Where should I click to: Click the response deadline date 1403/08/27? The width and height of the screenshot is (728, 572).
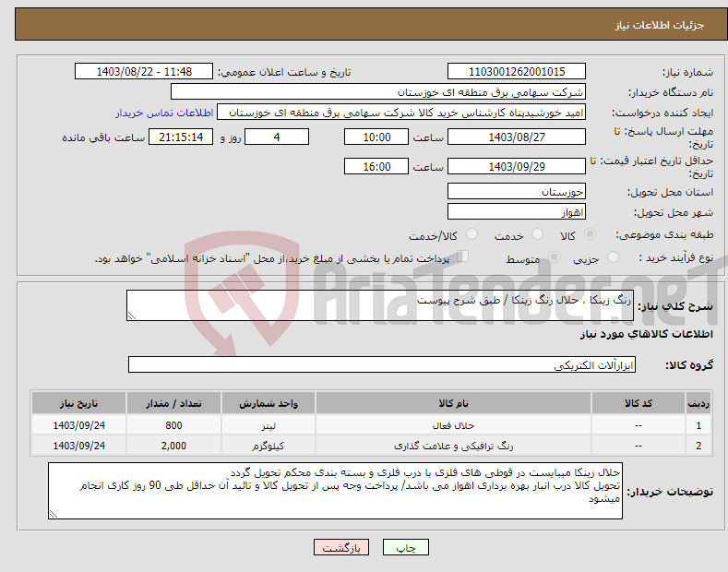coord(517,137)
